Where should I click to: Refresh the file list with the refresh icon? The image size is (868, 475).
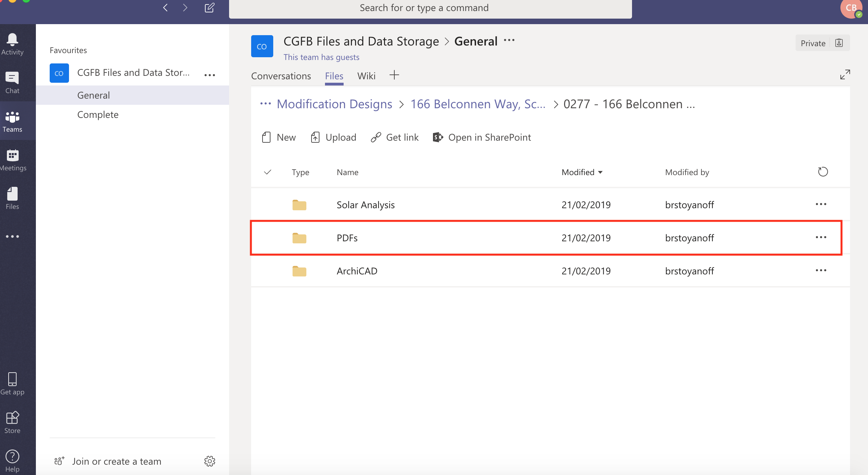[x=822, y=172]
